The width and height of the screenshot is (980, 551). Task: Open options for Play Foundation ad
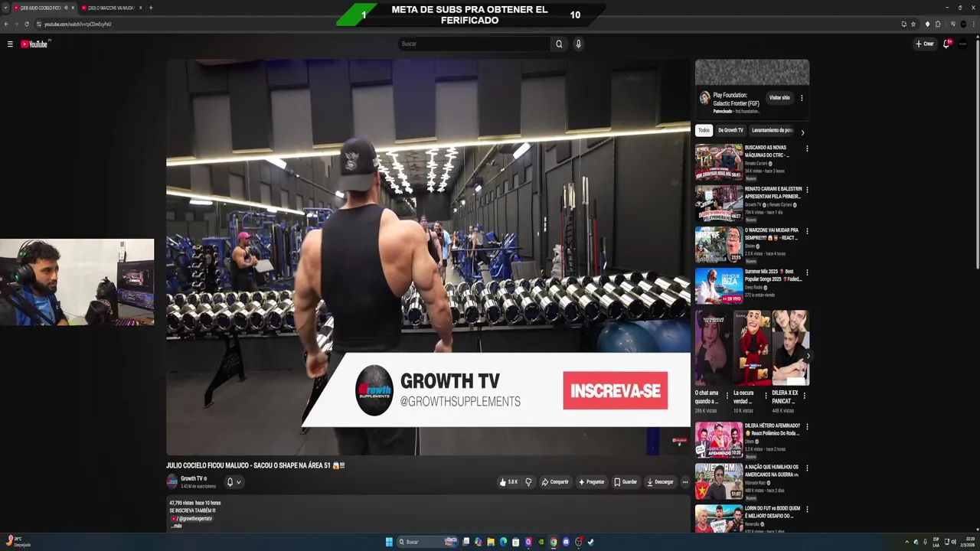click(802, 98)
